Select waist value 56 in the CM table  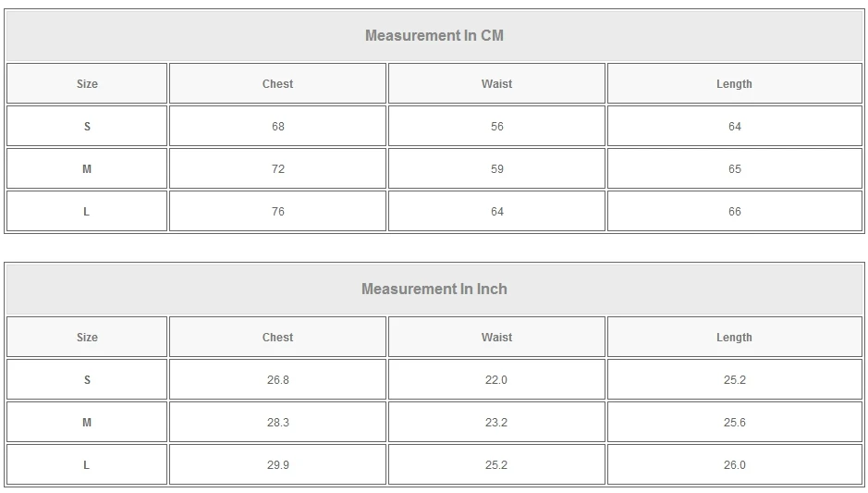point(496,127)
